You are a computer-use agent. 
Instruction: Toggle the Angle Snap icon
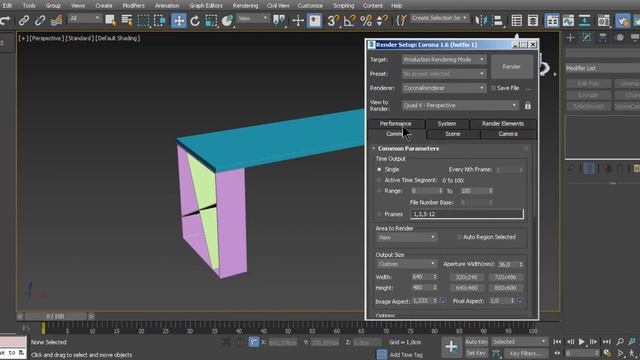pyautogui.click(x=349, y=20)
